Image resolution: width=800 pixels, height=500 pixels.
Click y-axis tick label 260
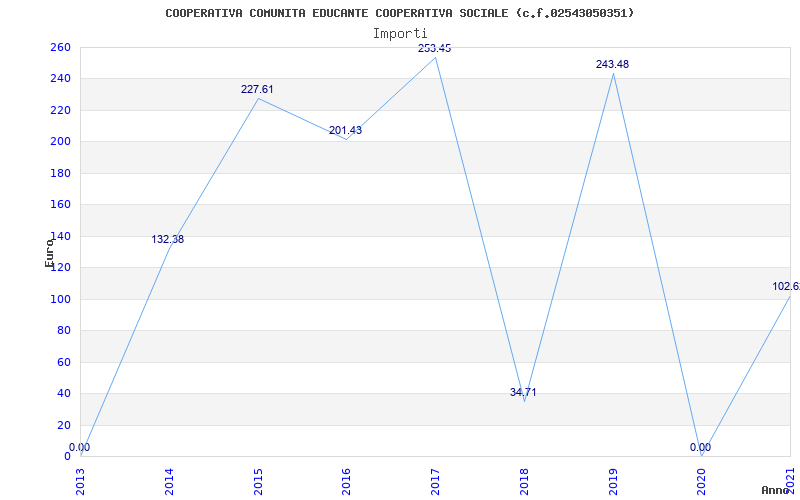click(60, 47)
